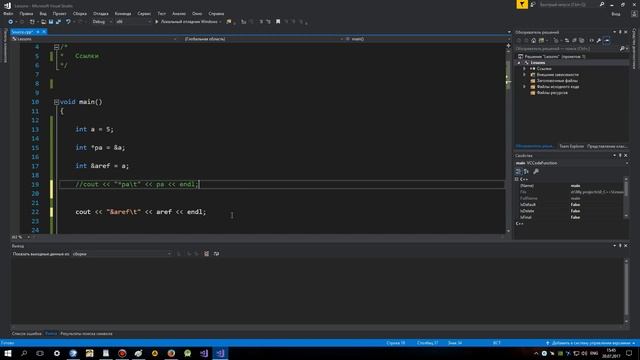The height and width of the screenshot is (360, 640).
Task: Open the x86 platform dropdown
Action: point(133,22)
